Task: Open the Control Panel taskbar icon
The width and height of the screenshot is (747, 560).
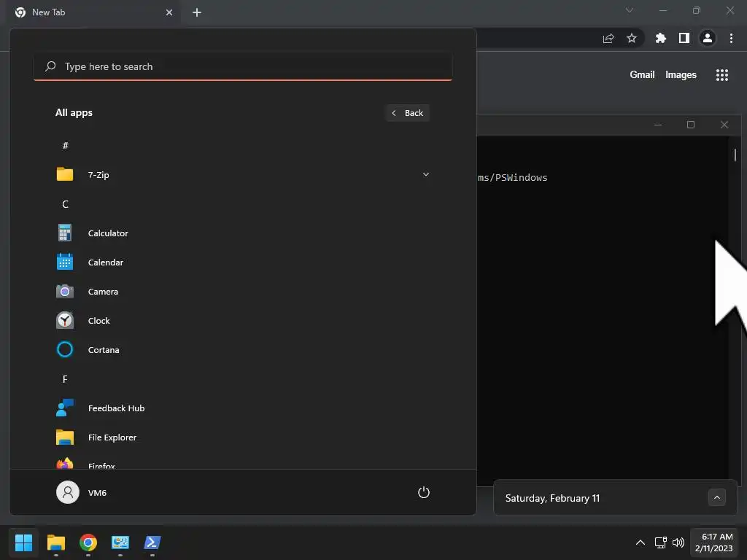Action: 120,542
